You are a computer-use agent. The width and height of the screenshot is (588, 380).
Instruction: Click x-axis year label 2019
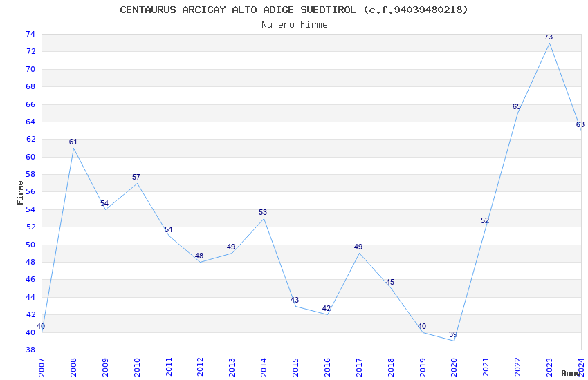pyautogui.click(x=423, y=368)
